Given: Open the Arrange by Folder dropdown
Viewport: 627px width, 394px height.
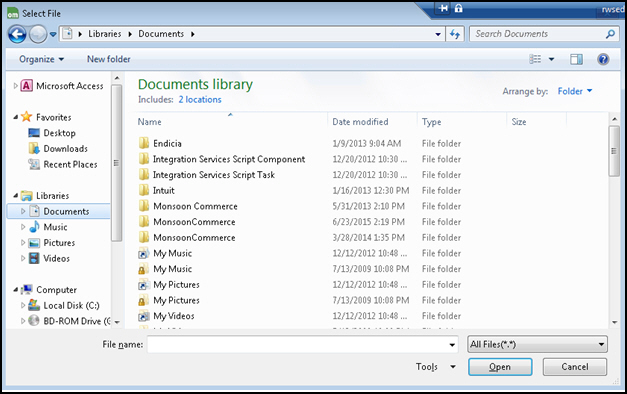Looking at the screenshot, I should (x=575, y=91).
